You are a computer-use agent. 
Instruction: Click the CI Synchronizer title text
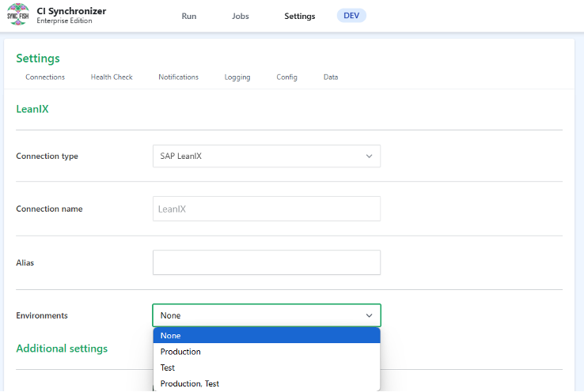(71, 11)
